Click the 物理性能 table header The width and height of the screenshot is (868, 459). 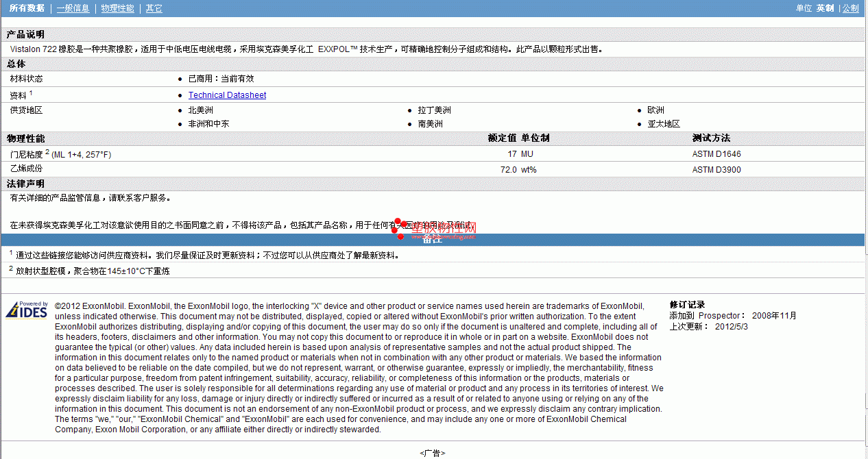[x=25, y=138]
